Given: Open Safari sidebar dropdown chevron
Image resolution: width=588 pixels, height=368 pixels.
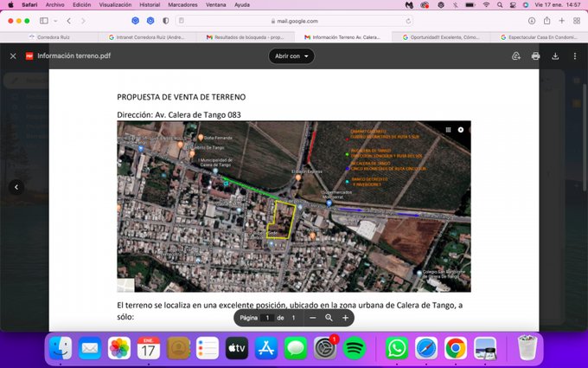Looking at the screenshot, I should [x=54, y=21].
